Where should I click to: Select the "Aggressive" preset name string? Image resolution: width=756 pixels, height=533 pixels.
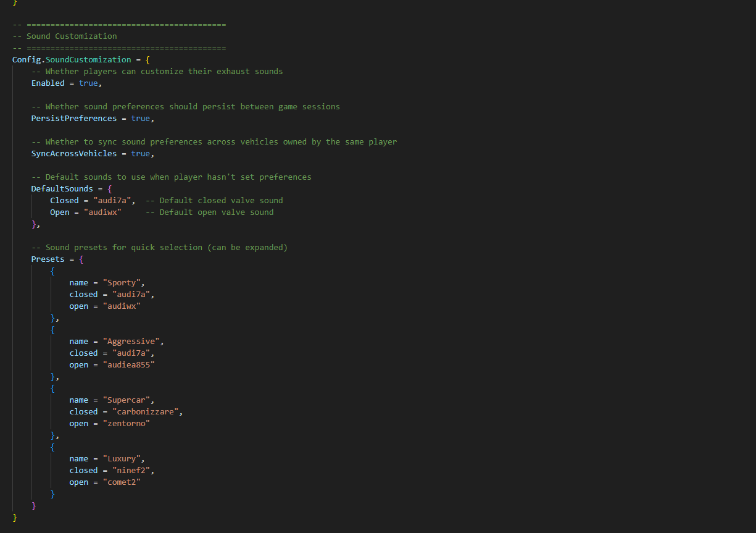[x=133, y=341]
